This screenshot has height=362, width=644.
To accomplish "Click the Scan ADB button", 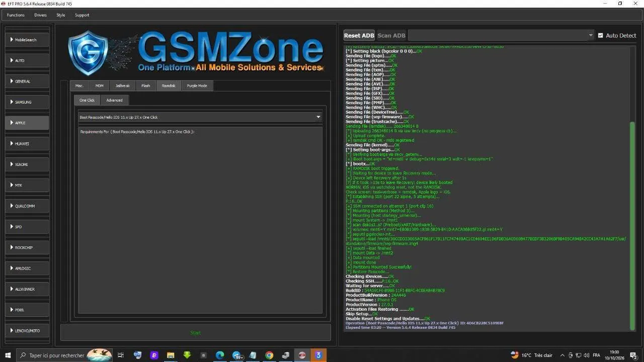I will coord(391,35).
